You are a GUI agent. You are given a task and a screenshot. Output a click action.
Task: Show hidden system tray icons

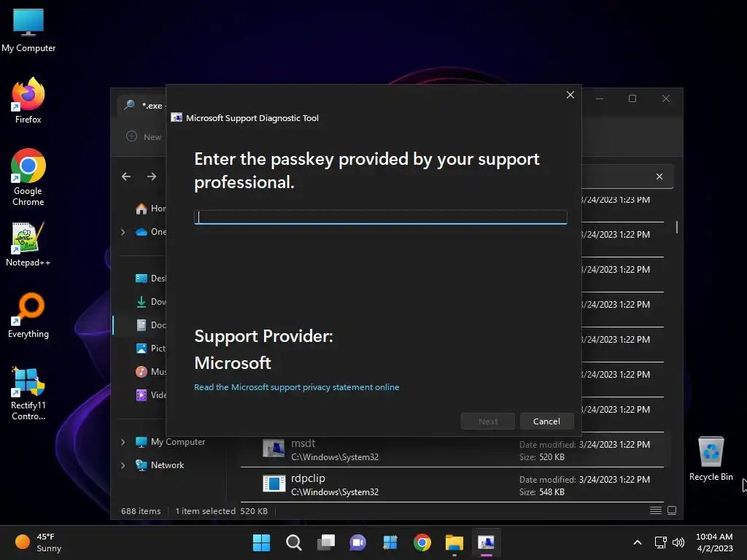638,542
